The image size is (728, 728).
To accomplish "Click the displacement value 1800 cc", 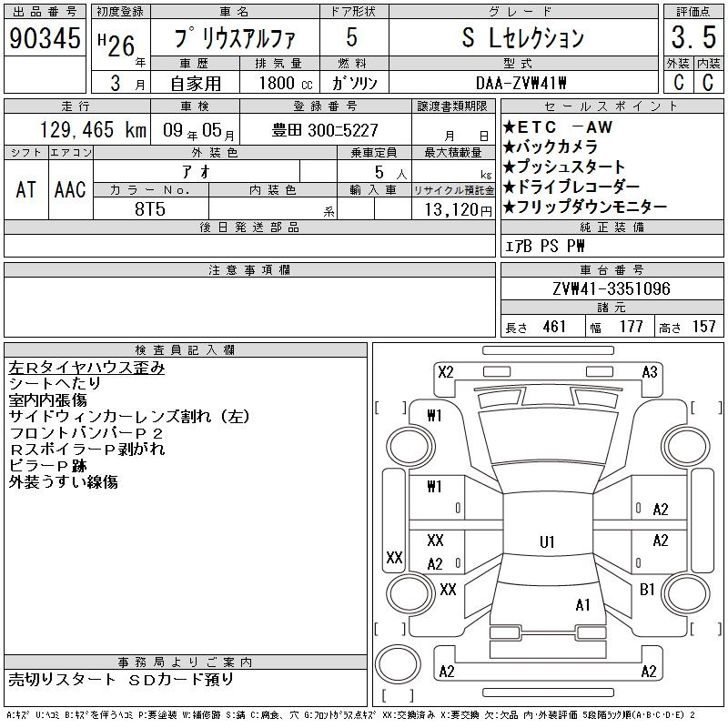I will click(x=286, y=84).
